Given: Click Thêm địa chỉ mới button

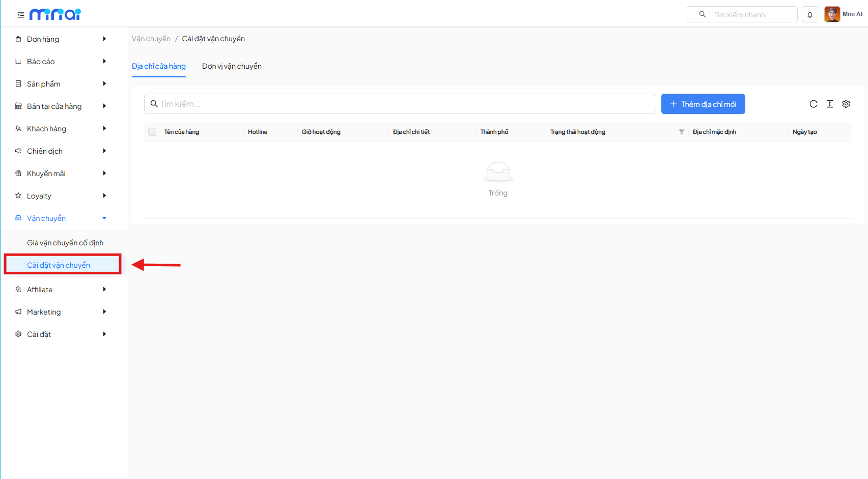Looking at the screenshot, I should point(703,104).
